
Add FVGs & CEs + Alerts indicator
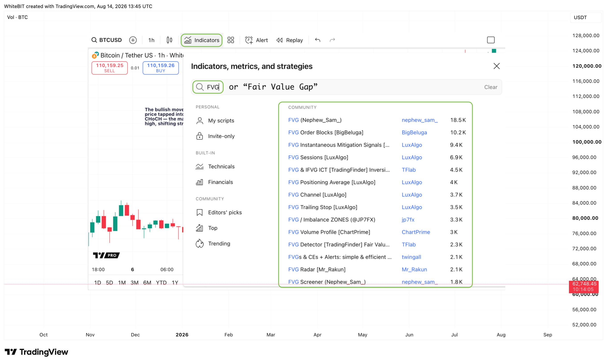[x=340, y=257]
